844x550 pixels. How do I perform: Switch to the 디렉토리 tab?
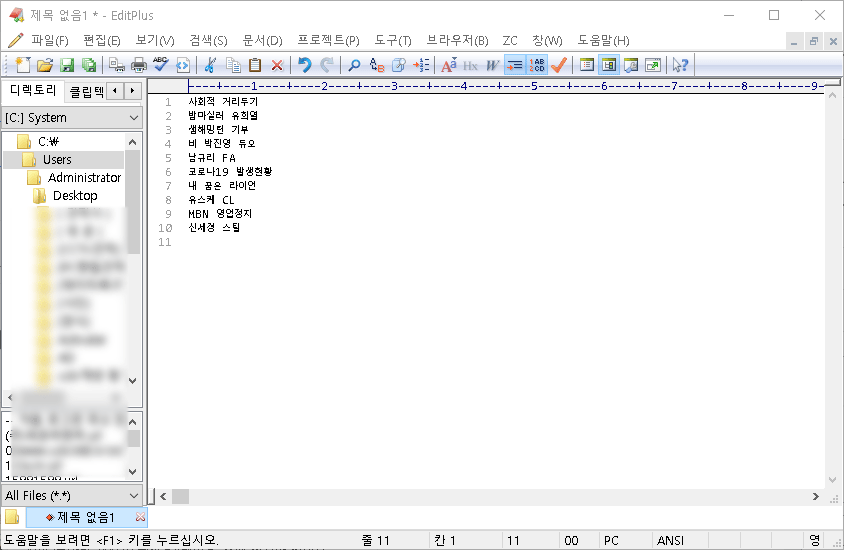[x=33, y=90]
